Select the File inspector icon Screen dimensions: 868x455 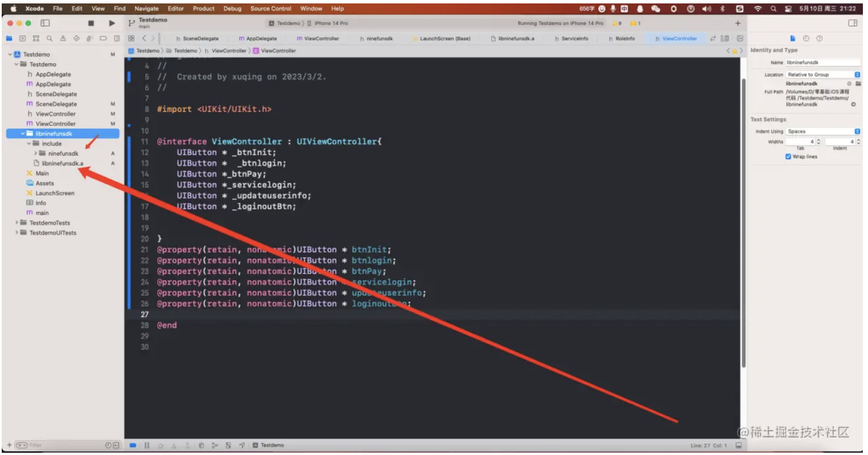coord(792,38)
